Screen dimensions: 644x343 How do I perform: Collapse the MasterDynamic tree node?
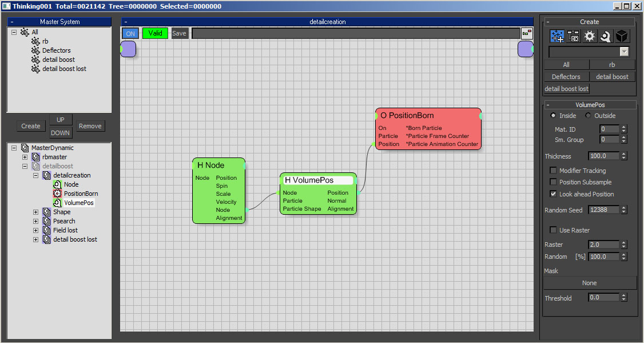pos(14,148)
